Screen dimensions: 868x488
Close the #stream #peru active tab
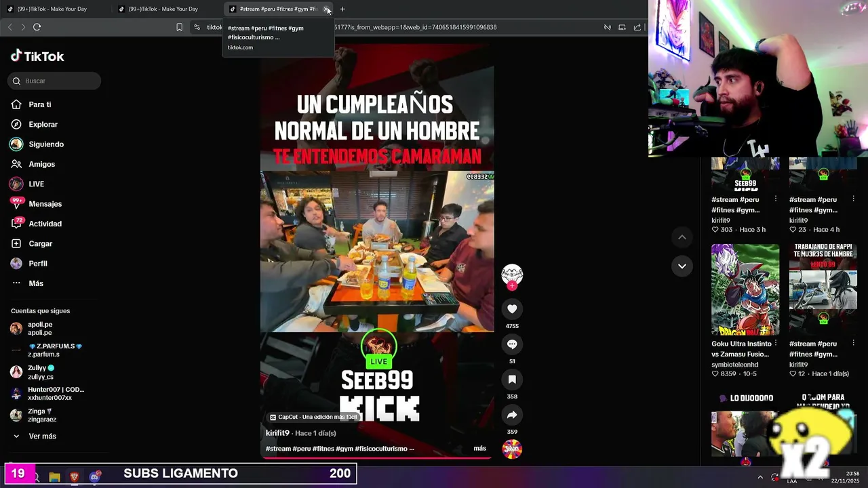coord(326,9)
